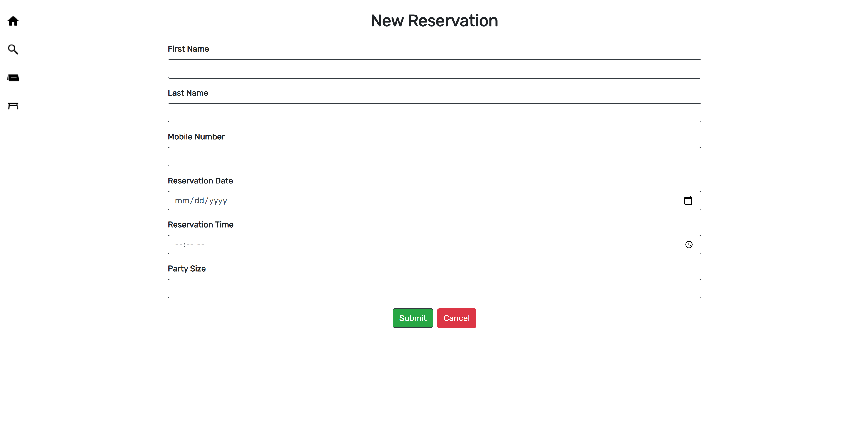The height and width of the screenshot is (424, 868).
Task: Click inside the Reservation Date field
Action: point(404,200)
